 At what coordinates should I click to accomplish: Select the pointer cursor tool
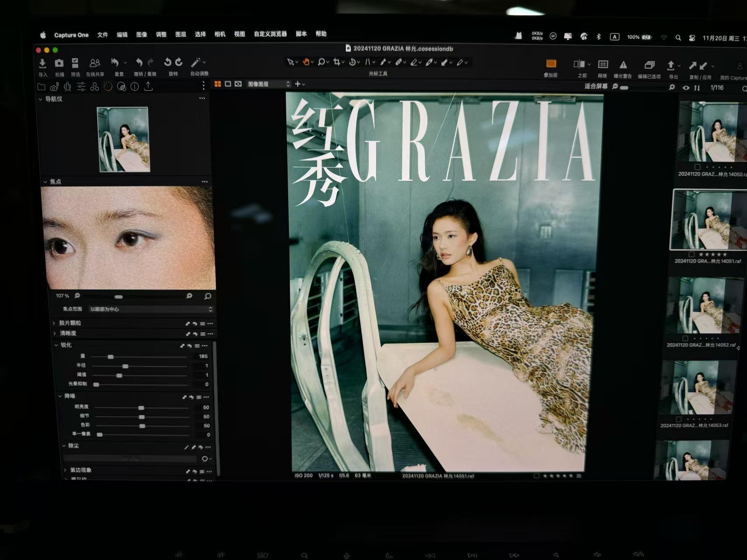tap(290, 62)
